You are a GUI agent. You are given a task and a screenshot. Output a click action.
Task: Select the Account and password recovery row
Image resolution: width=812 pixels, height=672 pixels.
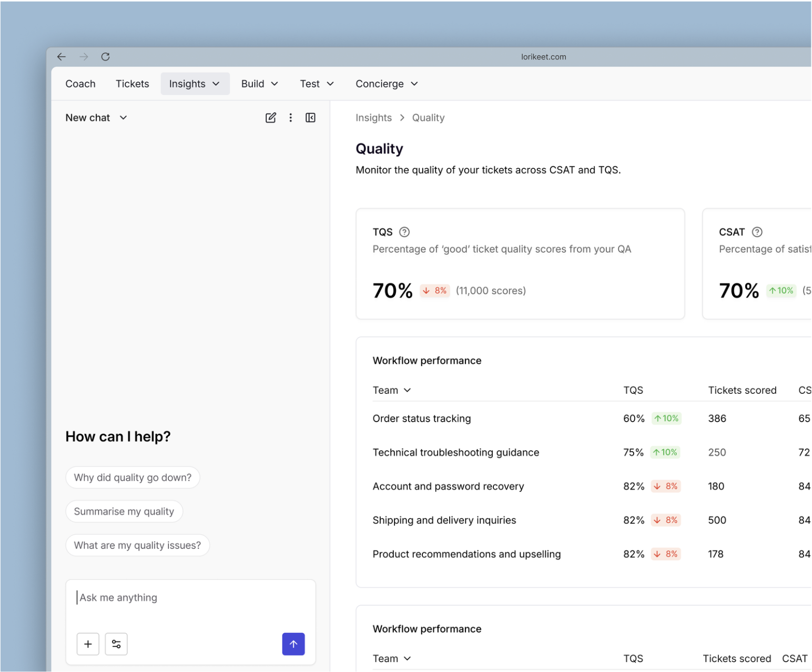[592, 486]
